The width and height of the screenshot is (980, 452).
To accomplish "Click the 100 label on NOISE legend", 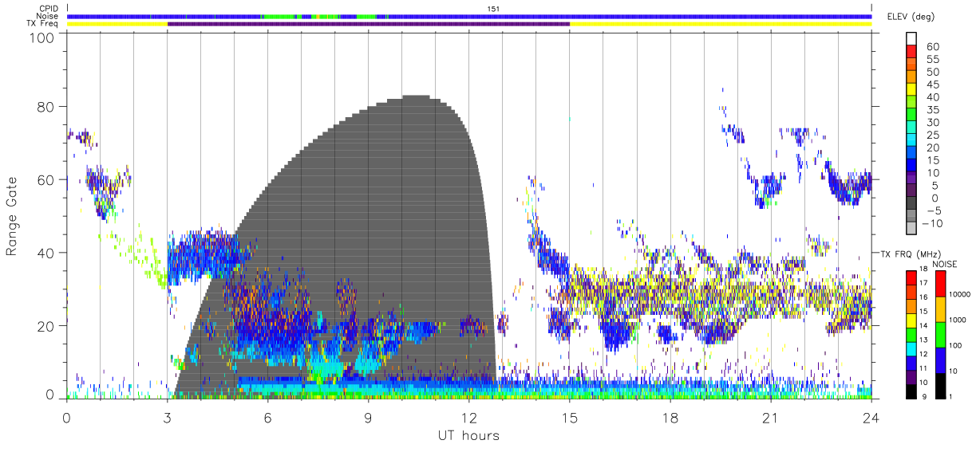I will tap(956, 345).
